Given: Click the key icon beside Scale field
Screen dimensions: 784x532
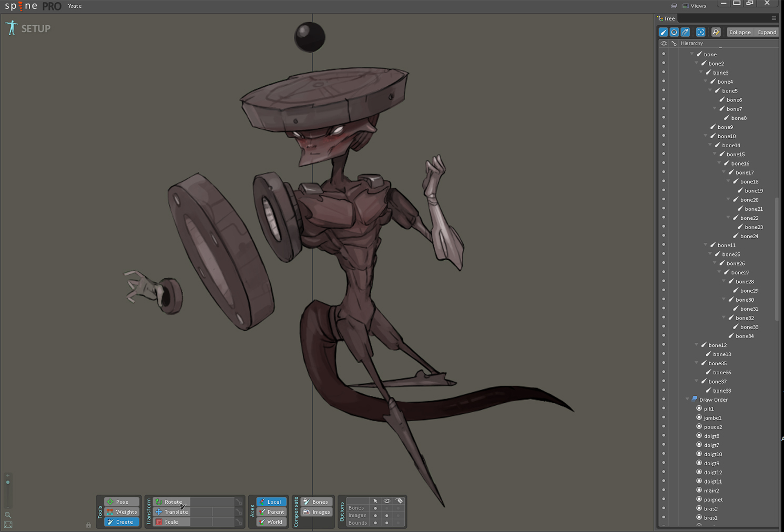Looking at the screenshot, I should tap(239, 521).
